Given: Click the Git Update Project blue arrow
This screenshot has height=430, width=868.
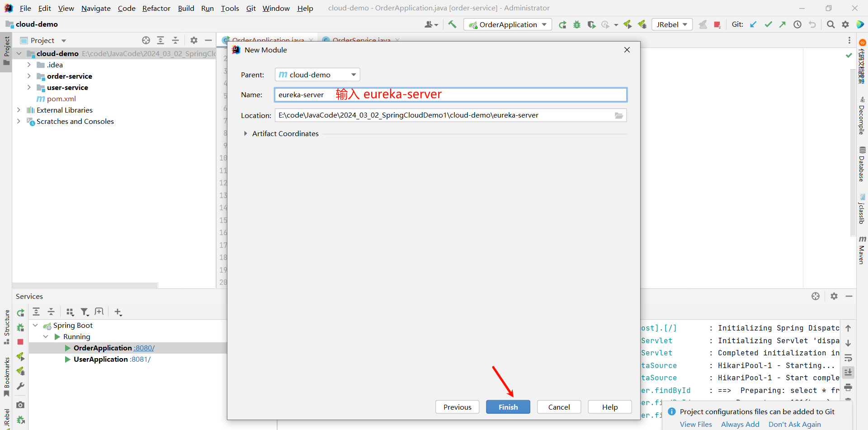Looking at the screenshot, I should 753,24.
